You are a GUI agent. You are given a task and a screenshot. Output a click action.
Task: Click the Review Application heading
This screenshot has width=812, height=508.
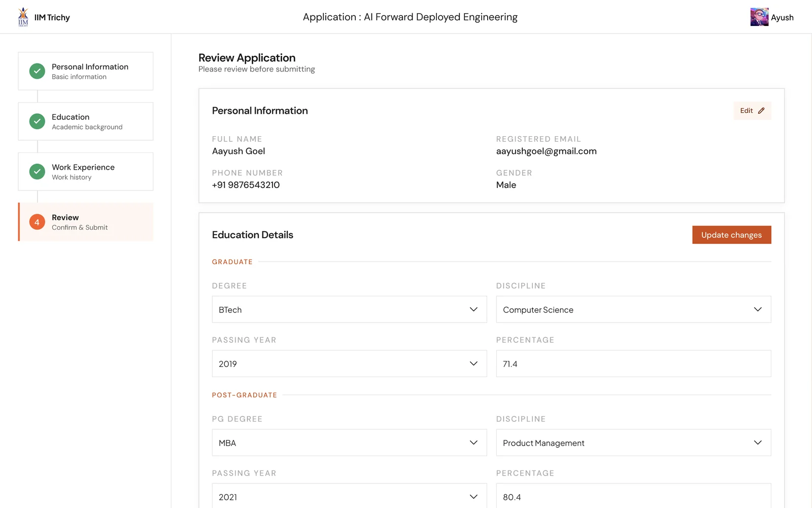coord(247,58)
